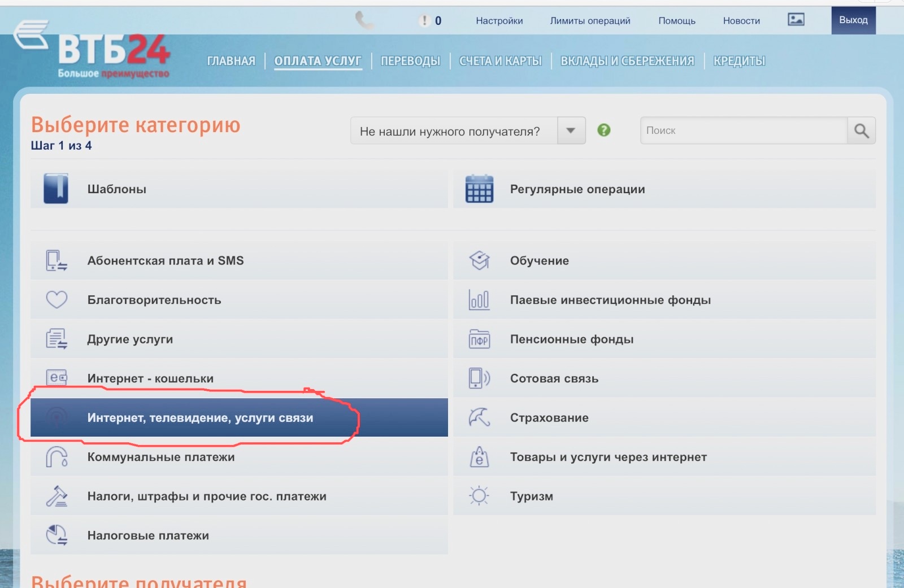This screenshot has height=588, width=904.
Task: Click the Страхование umbrella icon
Action: [479, 417]
